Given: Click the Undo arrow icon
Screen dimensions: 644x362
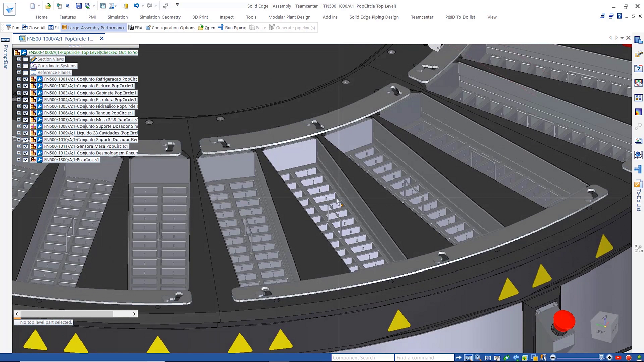Looking at the screenshot, I should 136,6.
